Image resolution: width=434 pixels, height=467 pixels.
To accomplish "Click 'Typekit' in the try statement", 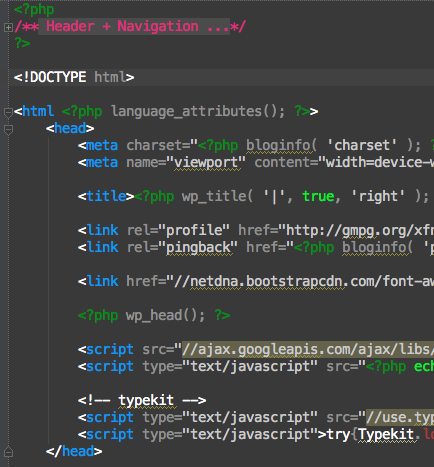I will [386, 434].
